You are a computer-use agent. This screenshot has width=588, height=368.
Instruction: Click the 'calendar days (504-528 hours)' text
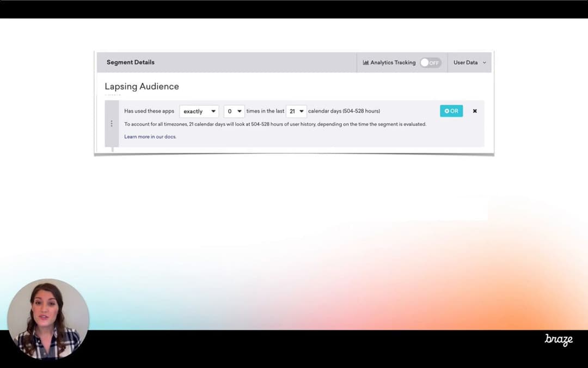pyautogui.click(x=344, y=111)
